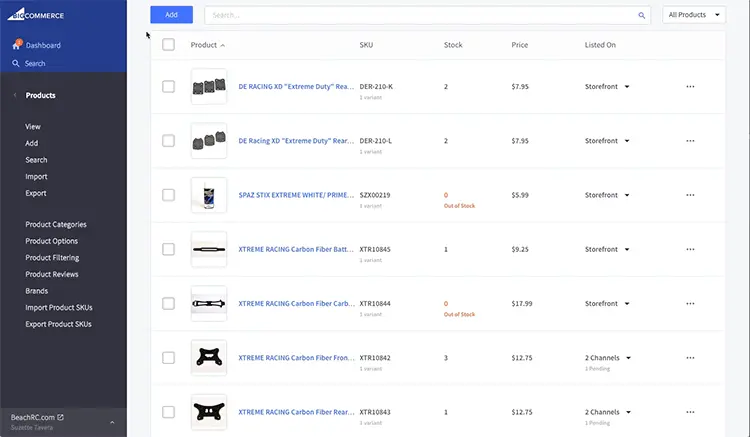Check the DER-210-L product checkbox

click(168, 141)
